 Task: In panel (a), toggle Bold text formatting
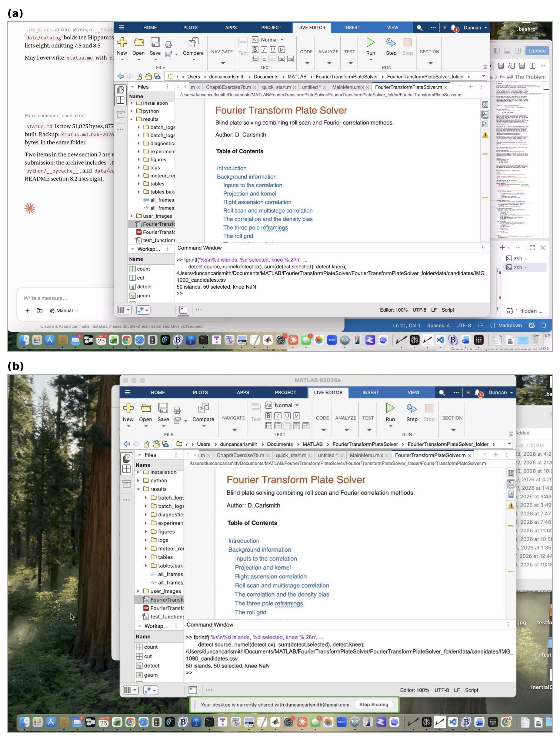point(255,50)
